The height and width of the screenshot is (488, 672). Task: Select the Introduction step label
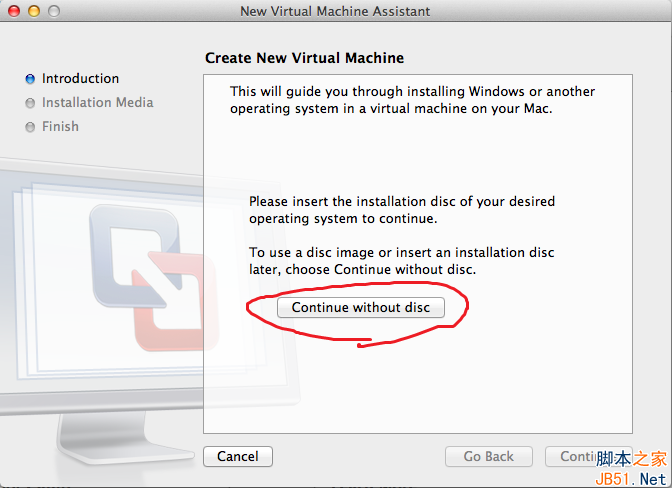click(80, 78)
